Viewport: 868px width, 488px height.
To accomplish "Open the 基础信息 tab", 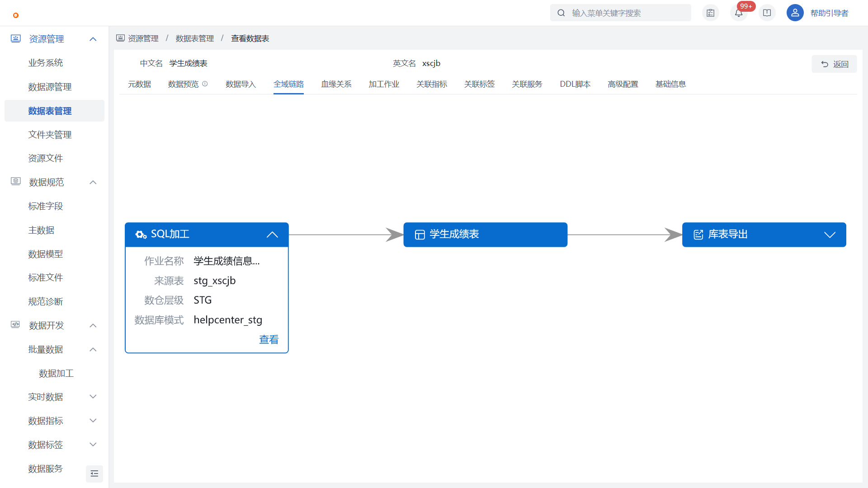I will [670, 84].
